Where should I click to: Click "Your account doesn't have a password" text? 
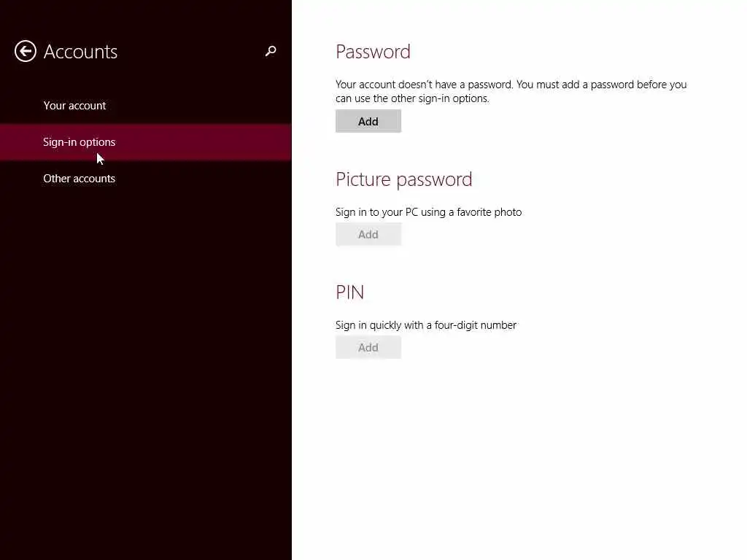423,85
